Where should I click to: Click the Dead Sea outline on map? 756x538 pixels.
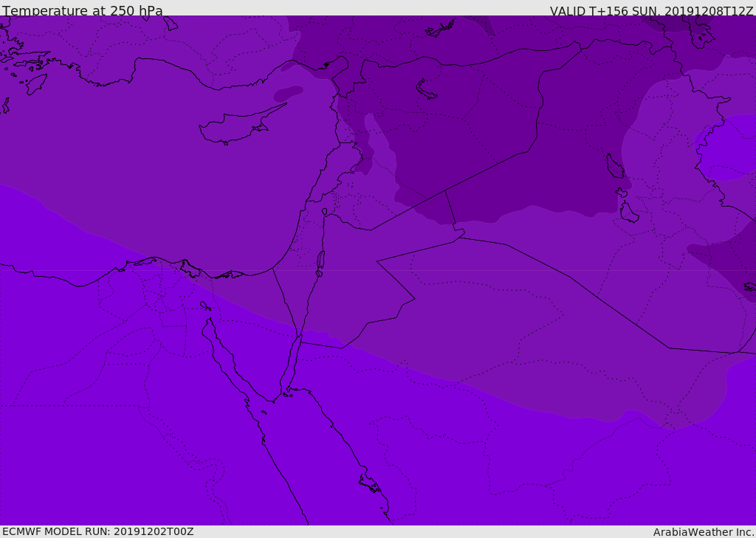(320, 263)
